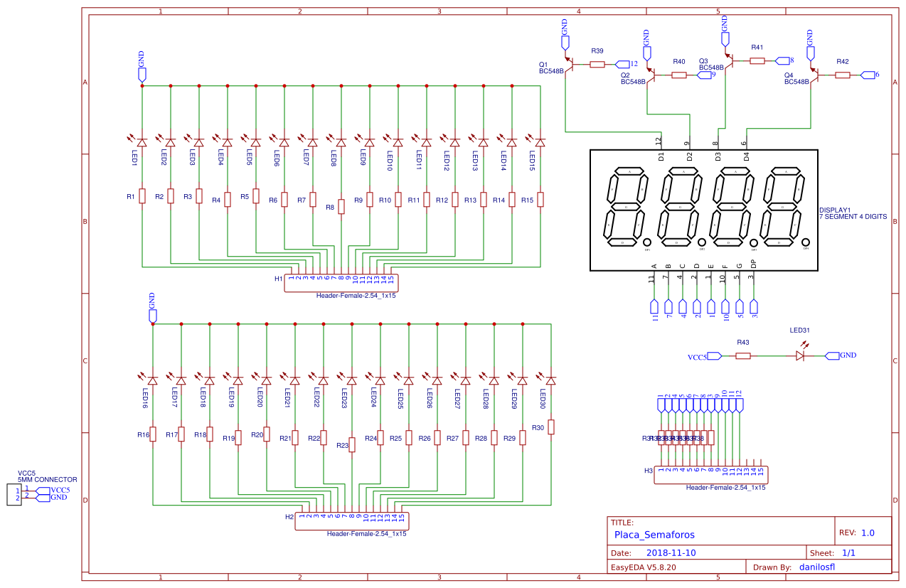This screenshot has height=588, width=906.
Task: Select the R30 resistor symbol
Action: pyautogui.click(x=550, y=427)
